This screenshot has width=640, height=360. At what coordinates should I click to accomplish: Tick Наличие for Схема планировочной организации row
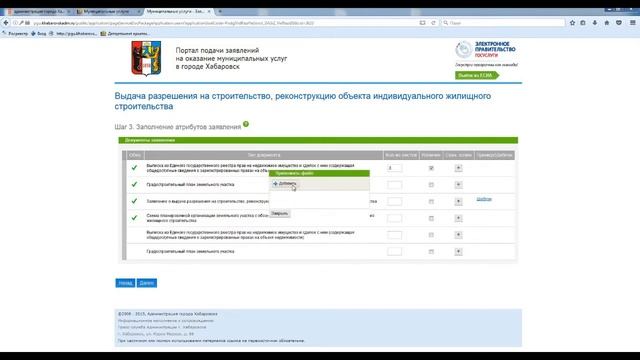tap(431, 218)
